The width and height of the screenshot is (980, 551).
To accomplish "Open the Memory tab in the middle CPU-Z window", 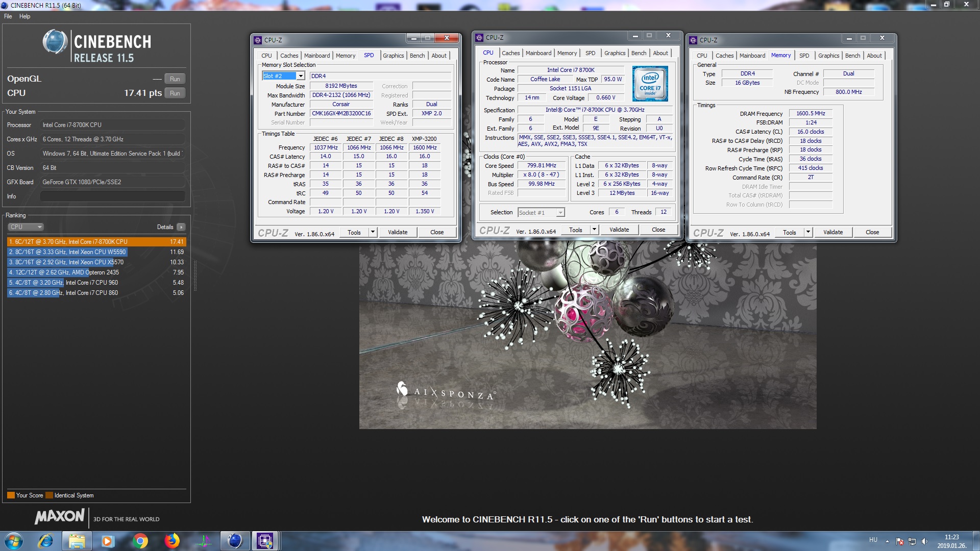I will (x=567, y=53).
